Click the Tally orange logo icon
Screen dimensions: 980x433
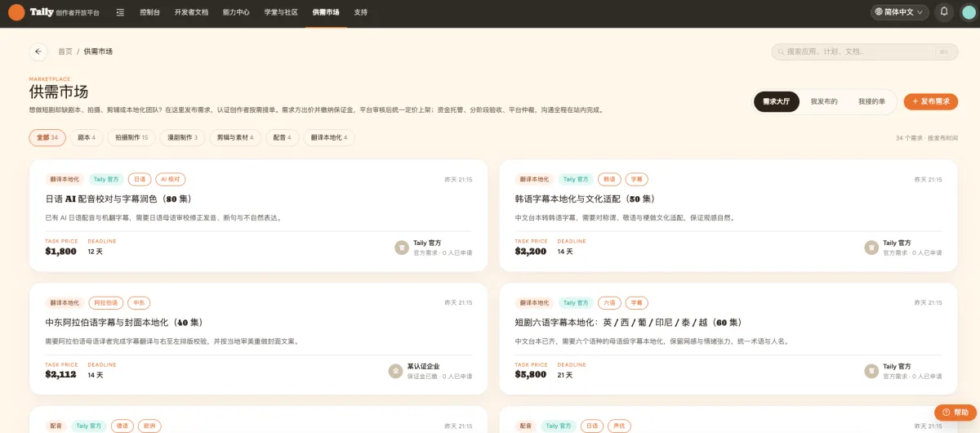click(x=16, y=12)
